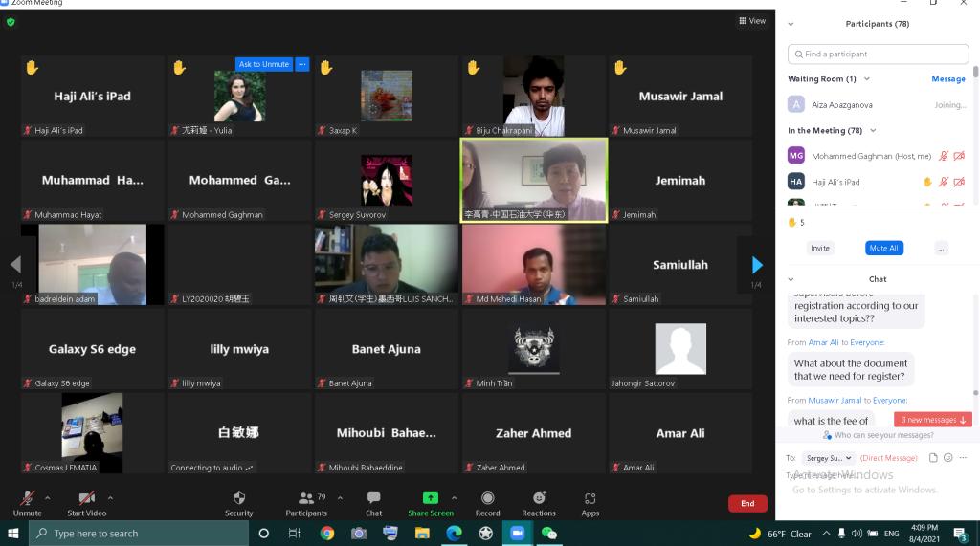This screenshot has width=980, height=546.
Task: Open the chat recipient dropdown
Action: pos(828,458)
